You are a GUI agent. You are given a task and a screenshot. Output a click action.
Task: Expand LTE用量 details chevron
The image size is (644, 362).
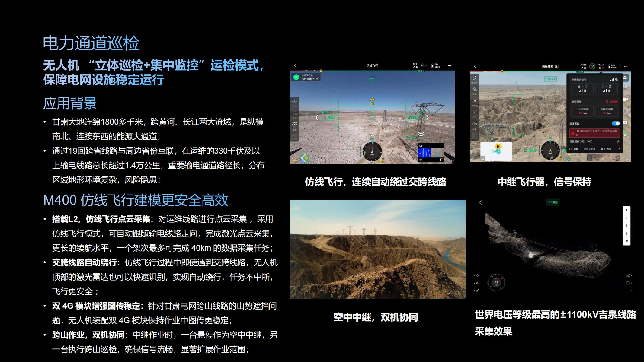(619, 149)
